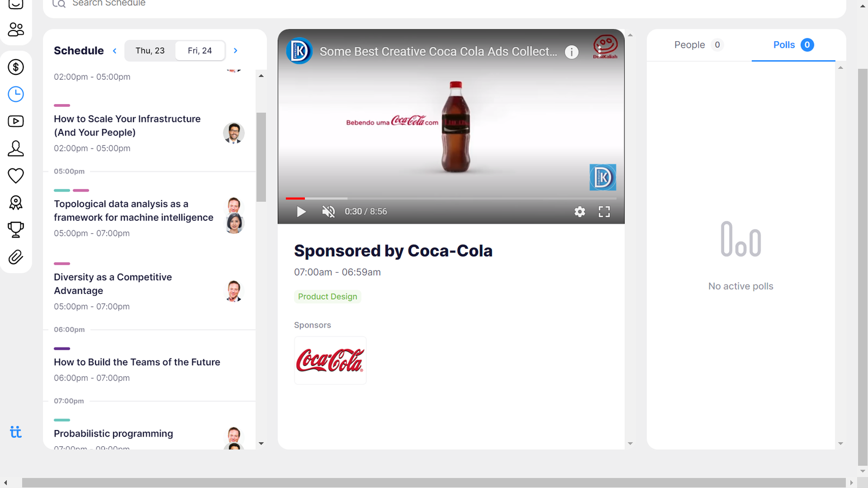Viewport: 868px width, 488px height.
Task: Open the video play icon in sidebar
Action: point(16,121)
